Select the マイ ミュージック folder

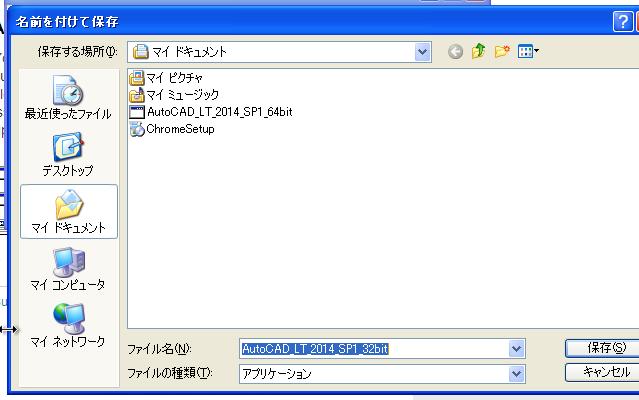tap(174, 95)
